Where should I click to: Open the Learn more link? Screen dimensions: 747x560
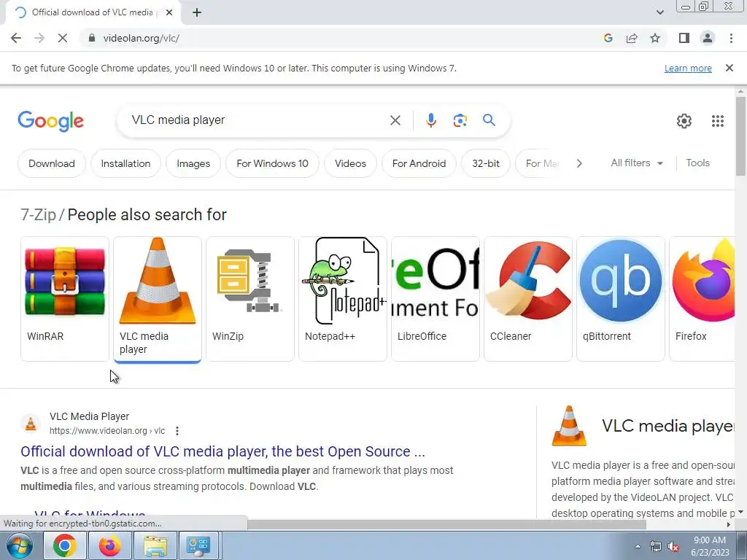pyautogui.click(x=688, y=68)
